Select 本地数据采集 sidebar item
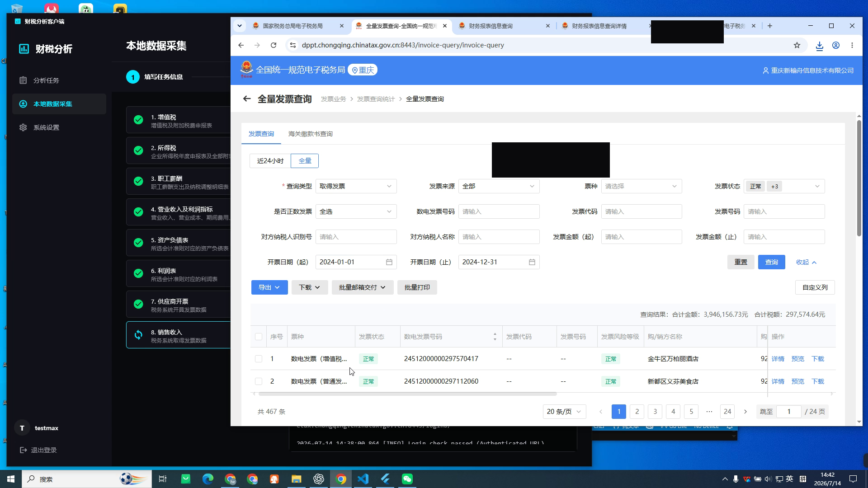The height and width of the screenshot is (488, 868). point(59,104)
